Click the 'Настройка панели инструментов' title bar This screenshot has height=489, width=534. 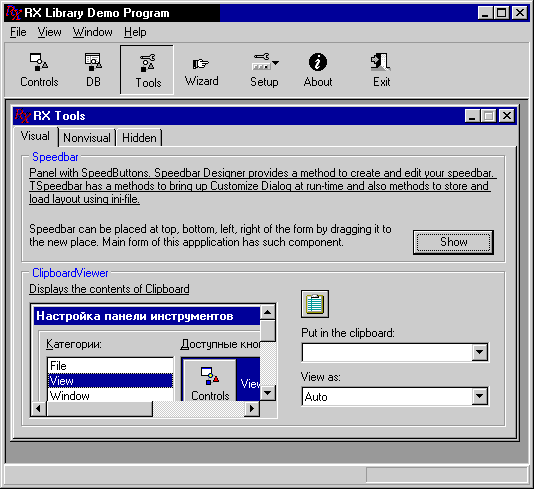pyautogui.click(x=147, y=316)
